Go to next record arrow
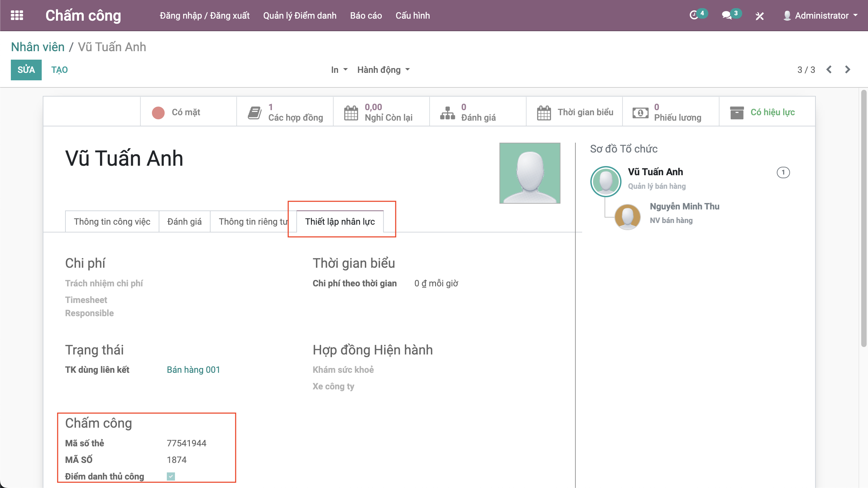This screenshot has height=488, width=868. tap(848, 70)
